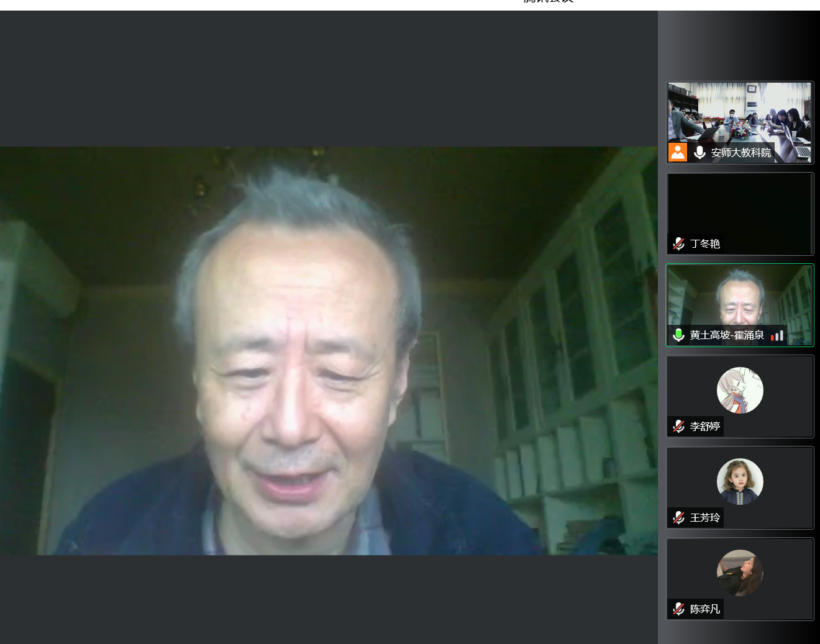This screenshot has width=820, height=644.
Task: Select 李舒婷's cartoon avatar
Action: [740, 390]
